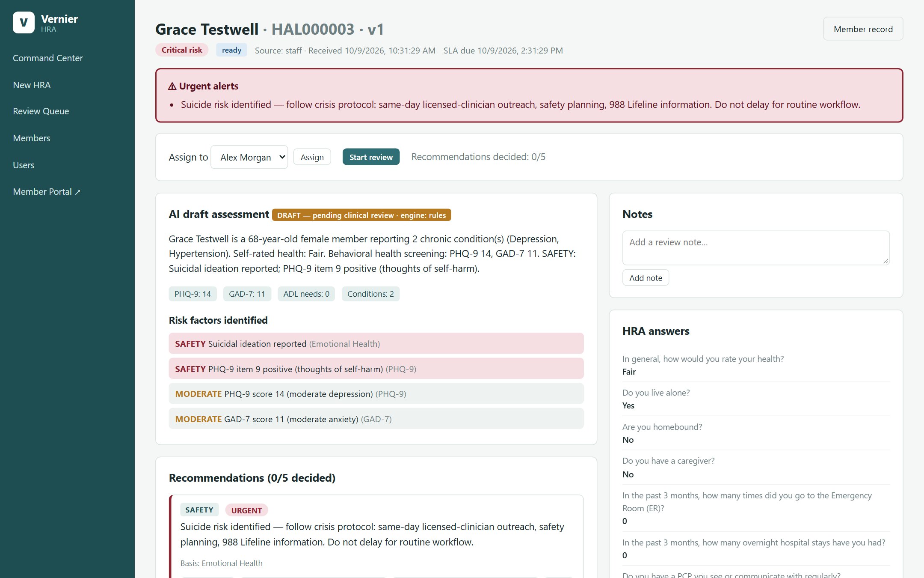Select the GAD-7 score 11 moderate row
The height and width of the screenshot is (578, 924).
[376, 419]
